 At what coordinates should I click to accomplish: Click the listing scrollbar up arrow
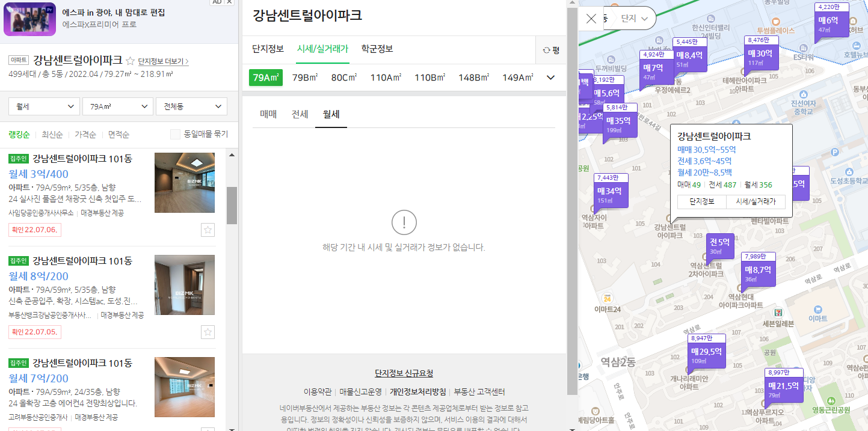pyautogui.click(x=232, y=155)
